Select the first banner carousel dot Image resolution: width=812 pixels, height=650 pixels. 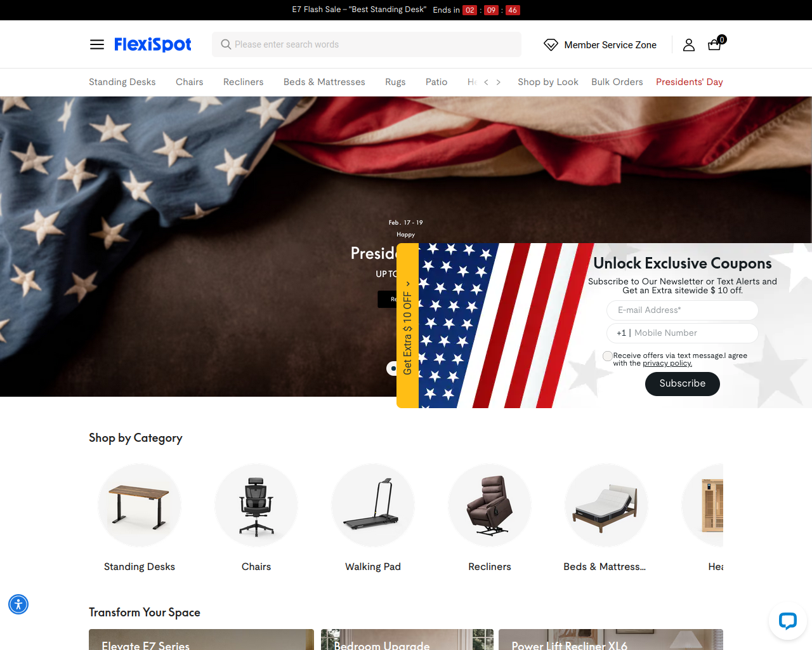pos(392,368)
